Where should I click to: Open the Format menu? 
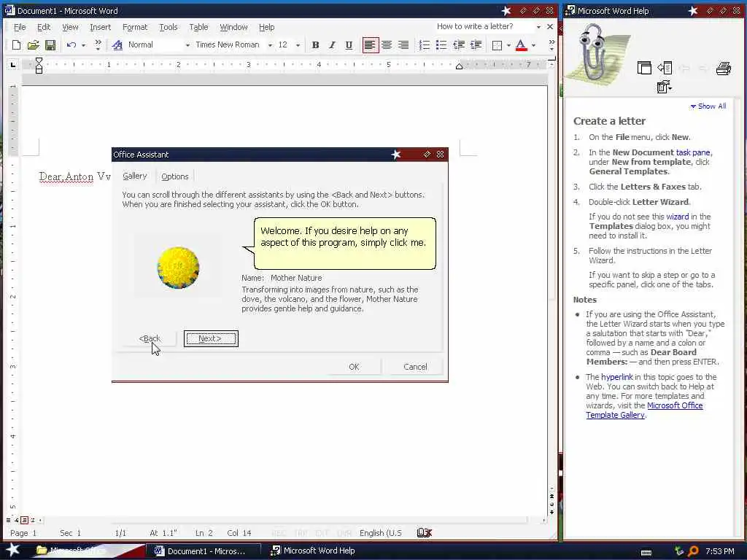coord(135,27)
